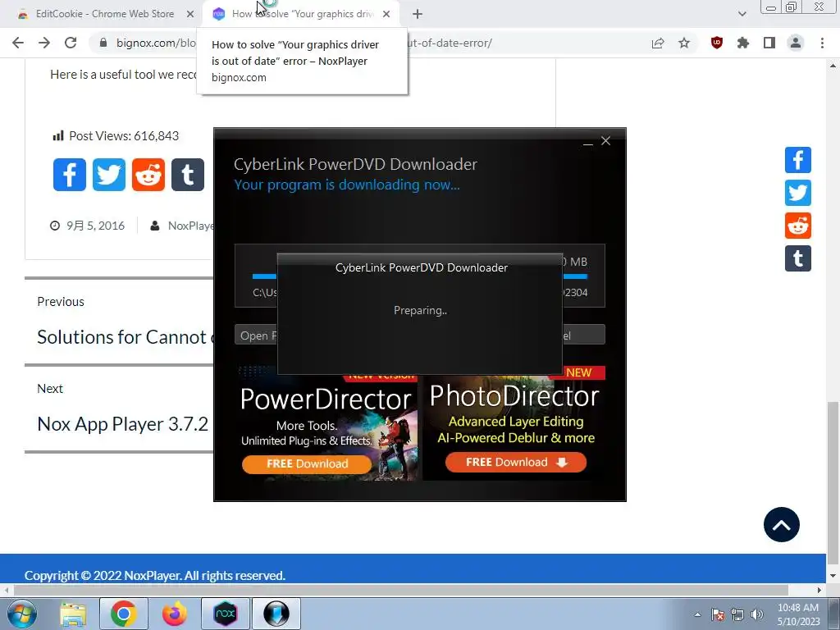Click the horizontal page scrollbar
The height and width of the screenshot is (630, 840).
[400, 590]
